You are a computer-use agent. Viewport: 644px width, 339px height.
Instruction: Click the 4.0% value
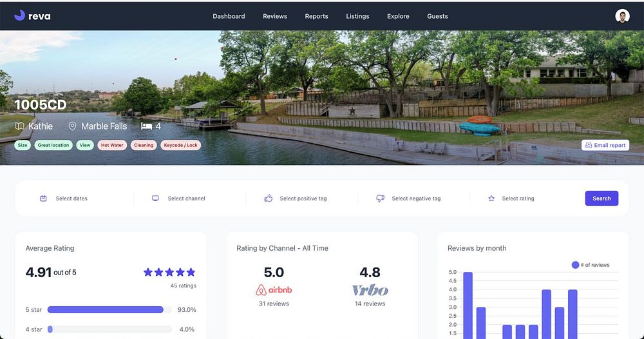tap(187, 329)
